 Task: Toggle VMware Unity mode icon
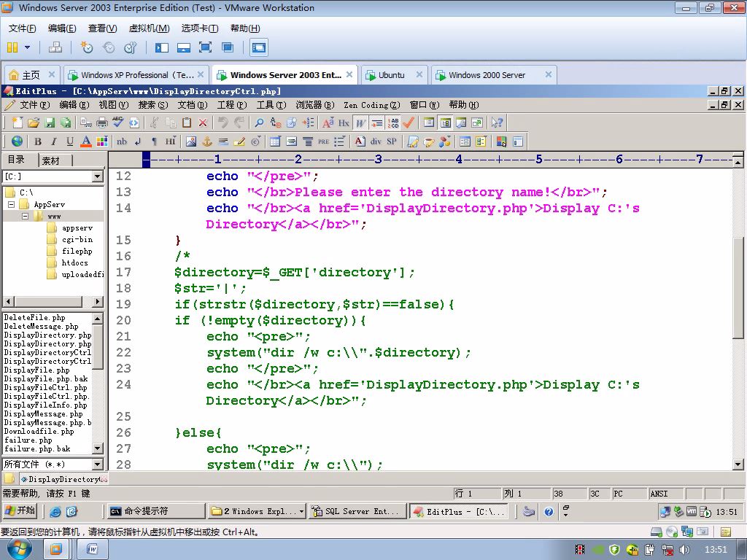tap(228, 47)
